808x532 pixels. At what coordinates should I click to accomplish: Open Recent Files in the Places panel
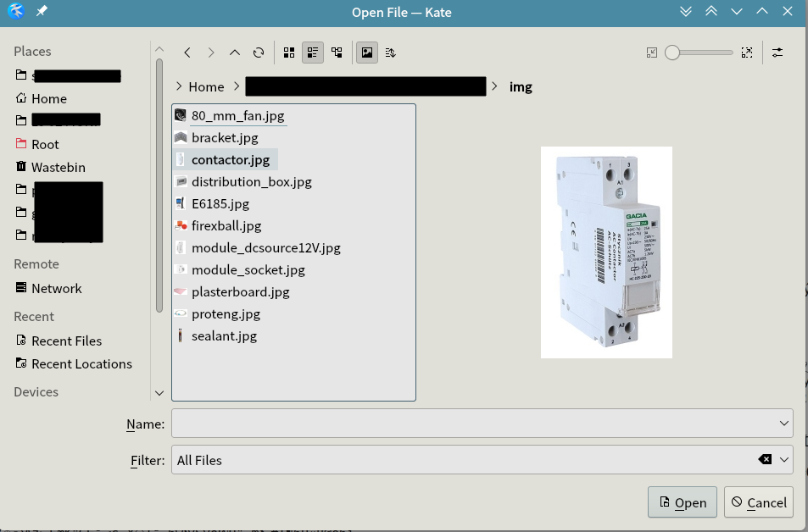tap(66, 341)
